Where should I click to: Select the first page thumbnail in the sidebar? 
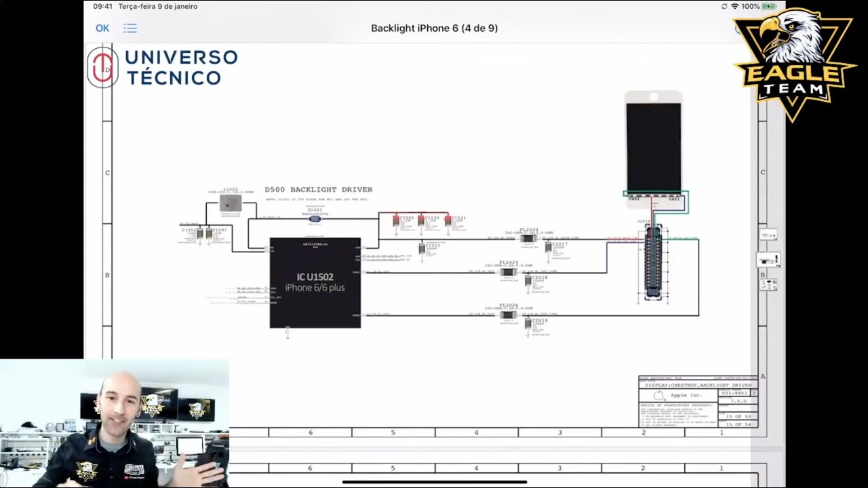click(768, 235)
